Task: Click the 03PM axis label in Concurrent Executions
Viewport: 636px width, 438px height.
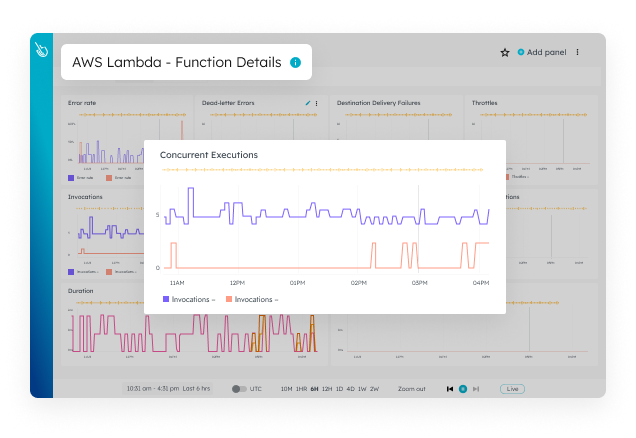Action: pos(419,283)
